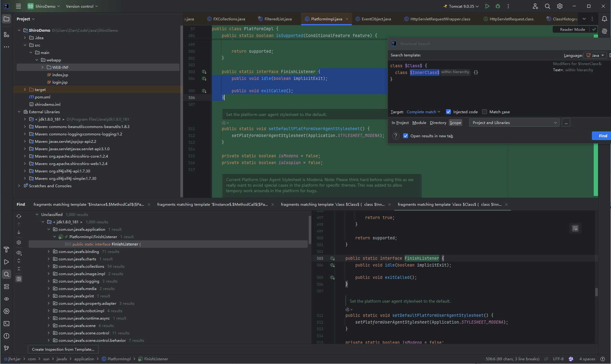Click Create Inspection from Template button

[63, 349]
